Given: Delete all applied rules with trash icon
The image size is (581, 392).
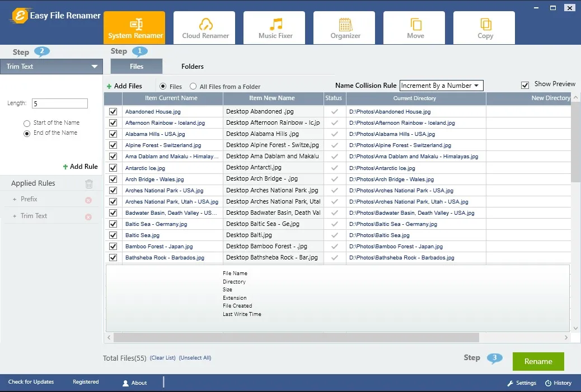Looking at the screenshot, I should tap(89, 183).
